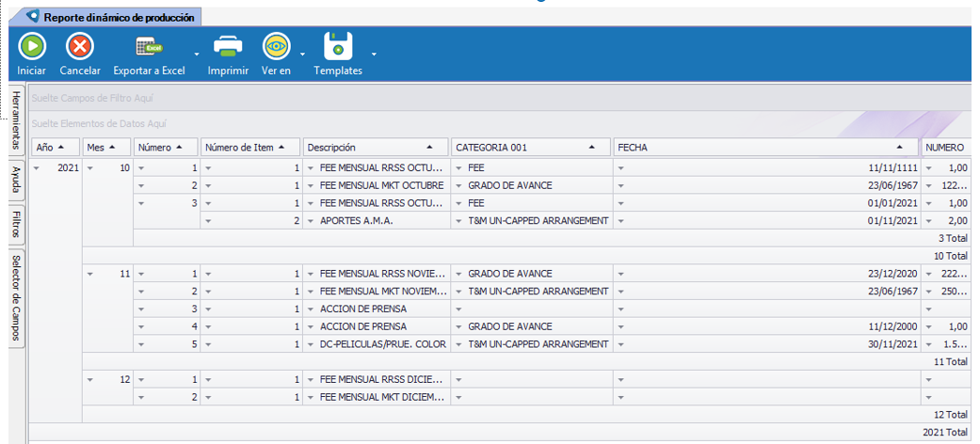Open the Herramientas side tab
The image size is (980, 444).
[17, 120]
